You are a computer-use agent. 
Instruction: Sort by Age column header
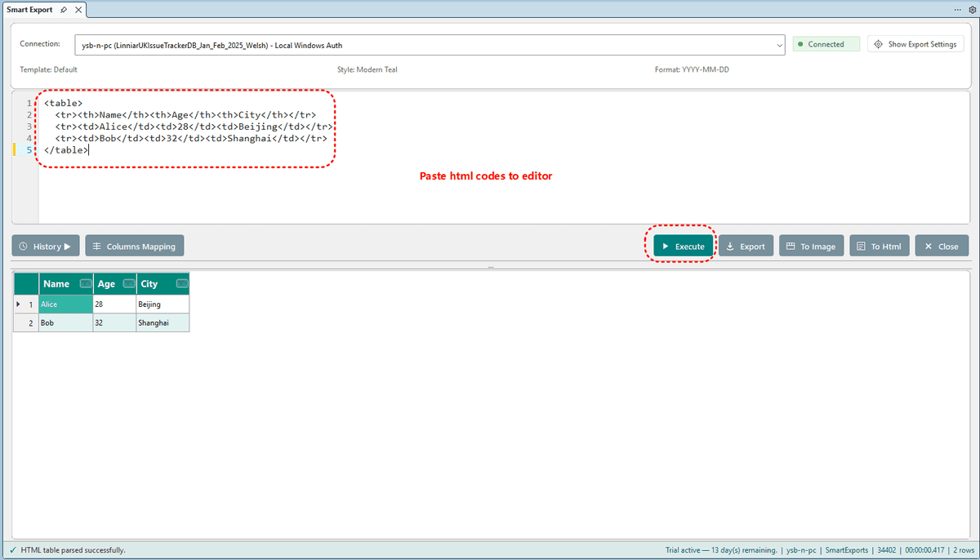coord(106,284)
